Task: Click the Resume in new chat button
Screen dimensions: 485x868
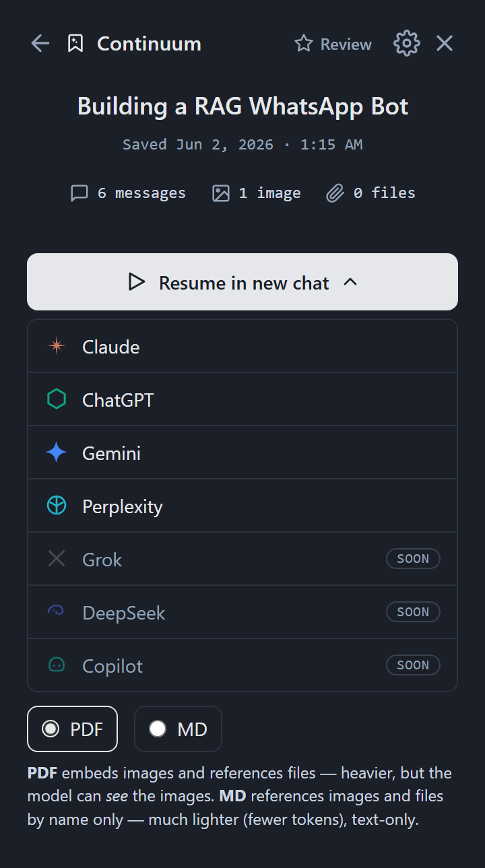Action: tap(243, 281)
